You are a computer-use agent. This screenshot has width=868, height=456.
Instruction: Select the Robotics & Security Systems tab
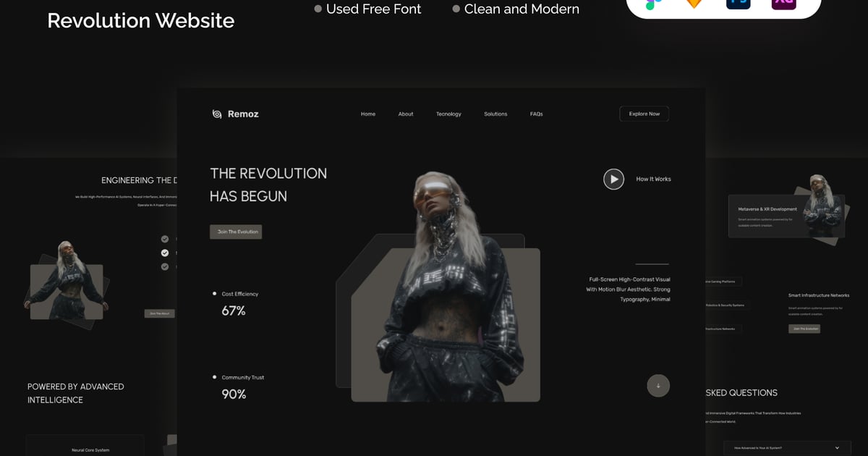724,305
